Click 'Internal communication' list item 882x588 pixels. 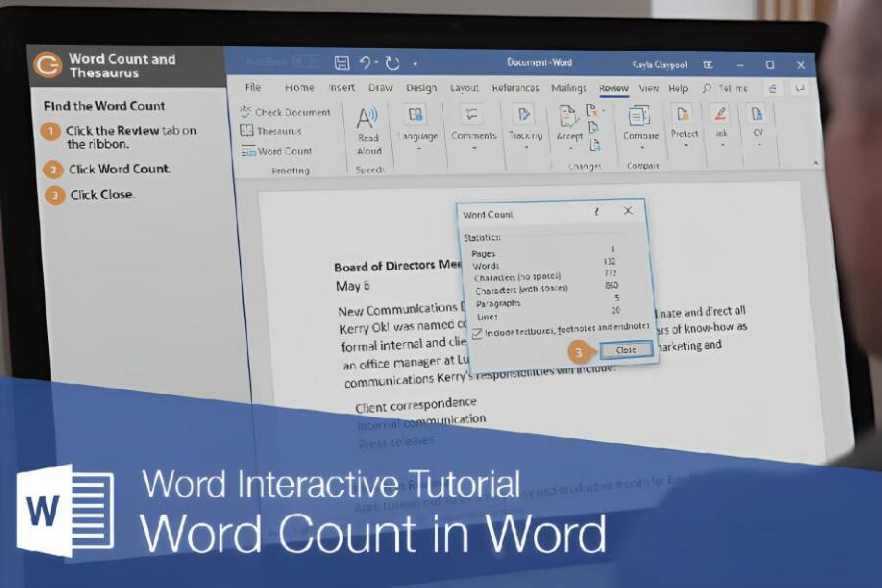[421, 421]
